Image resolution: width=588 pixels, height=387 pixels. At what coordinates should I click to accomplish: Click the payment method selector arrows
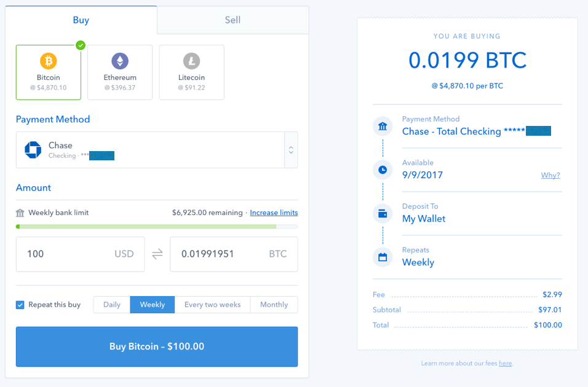291,150
